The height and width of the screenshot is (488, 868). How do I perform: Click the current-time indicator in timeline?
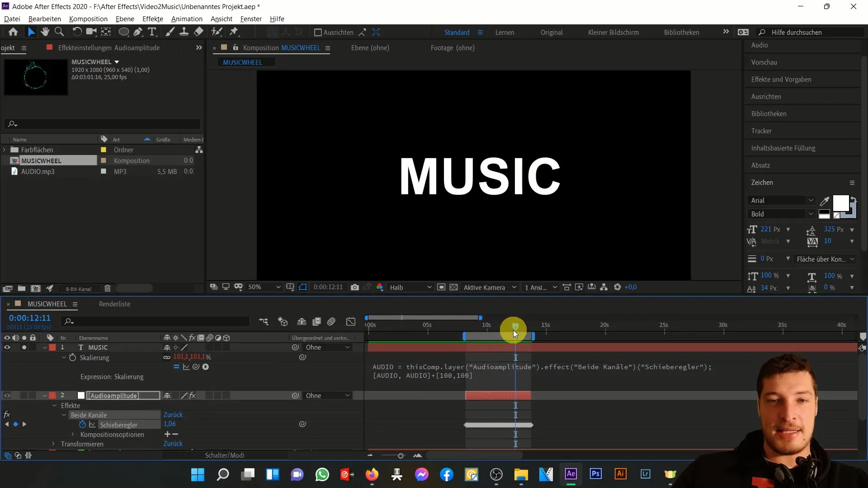click(515, 326)
